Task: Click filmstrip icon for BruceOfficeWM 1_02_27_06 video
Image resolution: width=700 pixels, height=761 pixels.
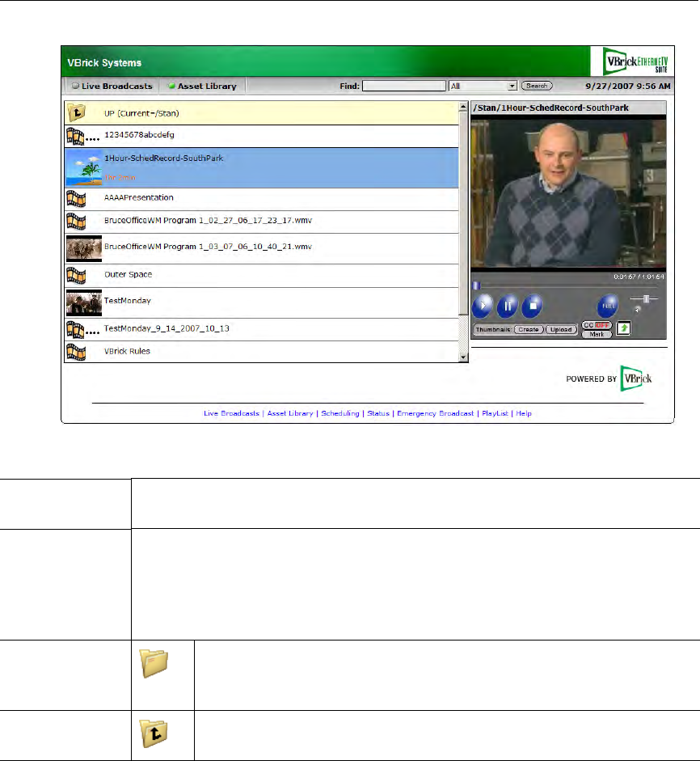Action: coord(76,222)
